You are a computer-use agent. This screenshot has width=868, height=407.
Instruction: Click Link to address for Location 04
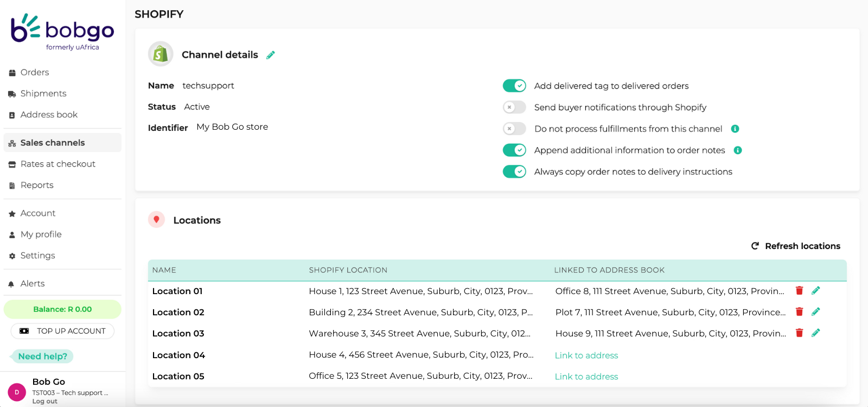tap(586, 355)
